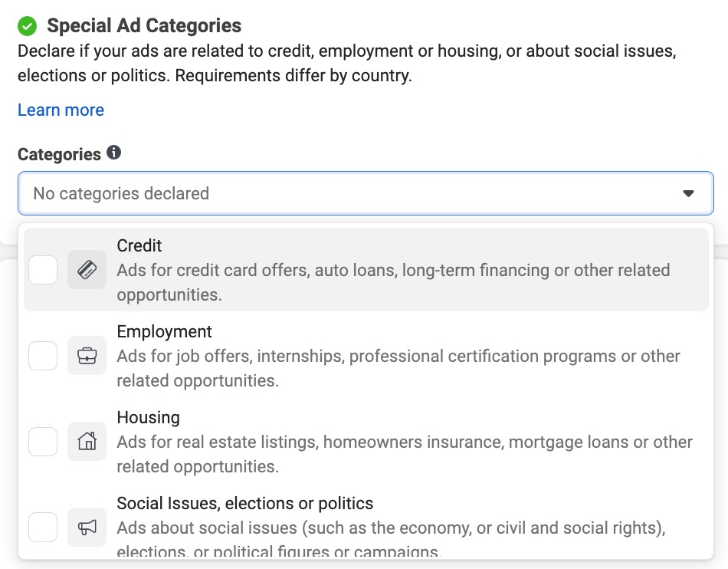This screenshot has height=569, width=728.
Task: Tick the Housing category checkbox
Action: 43,442
